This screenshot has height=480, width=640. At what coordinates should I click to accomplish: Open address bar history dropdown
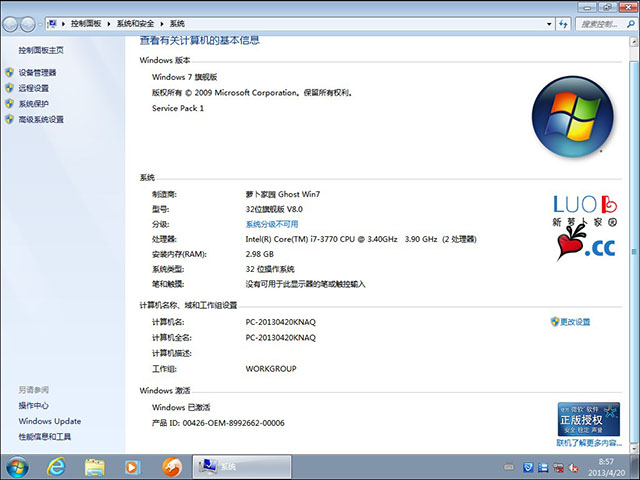click(549, 24)
